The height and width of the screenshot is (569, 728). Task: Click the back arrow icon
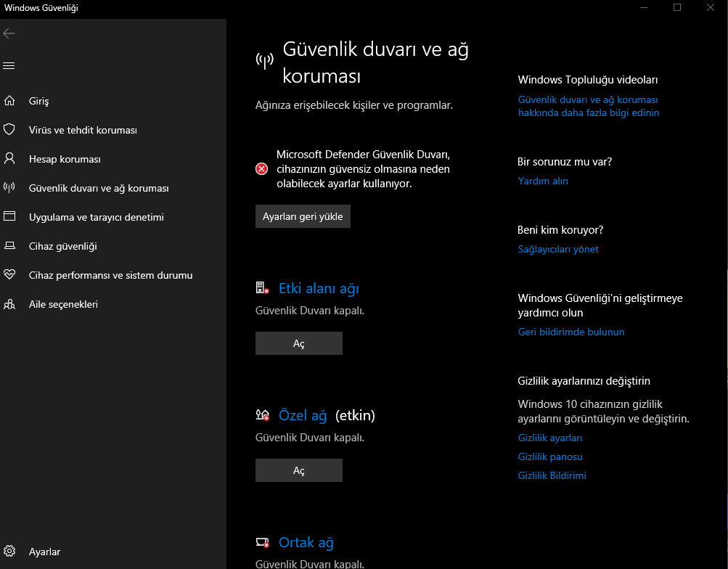pyautogui.click(x=9, y=33)
